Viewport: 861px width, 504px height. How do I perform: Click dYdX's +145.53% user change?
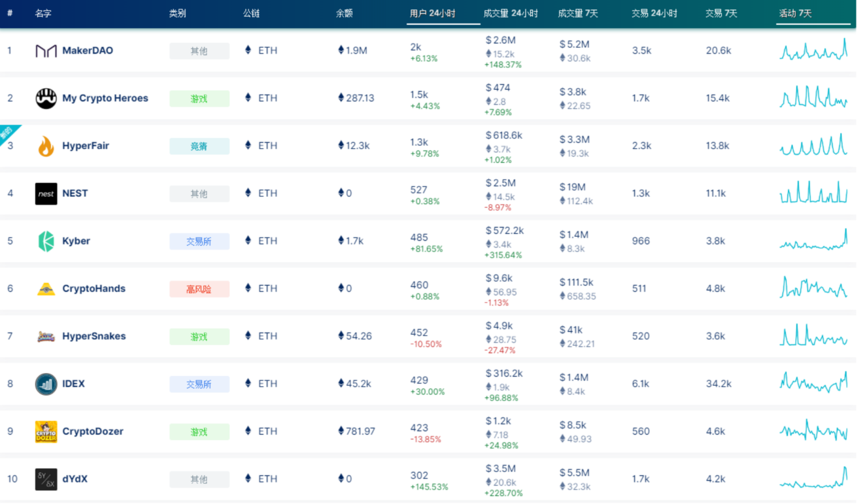pos(430,487)
